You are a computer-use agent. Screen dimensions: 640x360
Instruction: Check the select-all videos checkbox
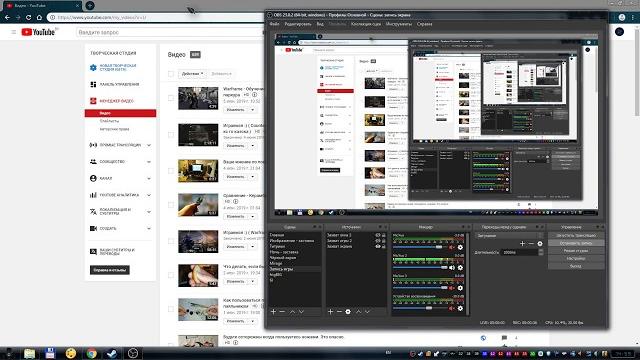[171, 74]
